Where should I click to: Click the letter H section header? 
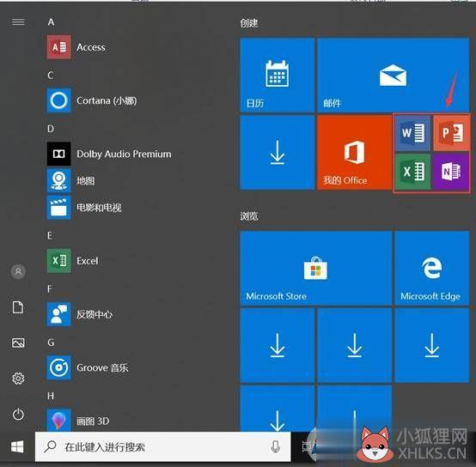pos(51,396)
